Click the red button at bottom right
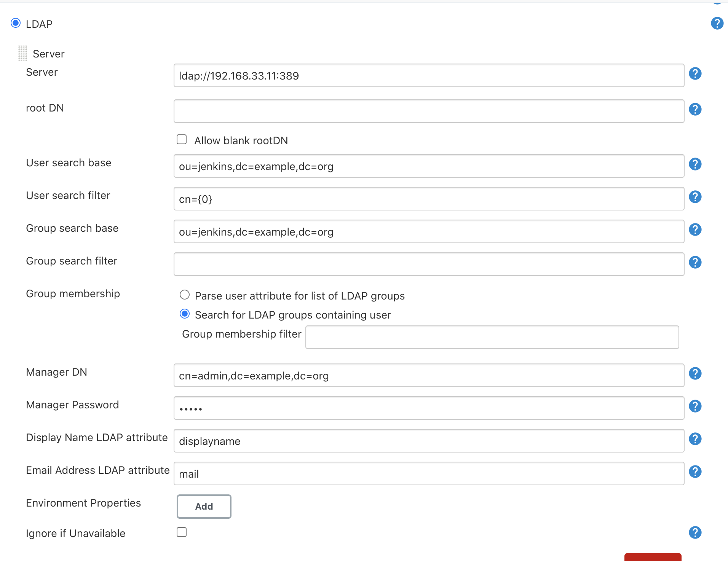This screenshot has height=561, width=728. 653,557
